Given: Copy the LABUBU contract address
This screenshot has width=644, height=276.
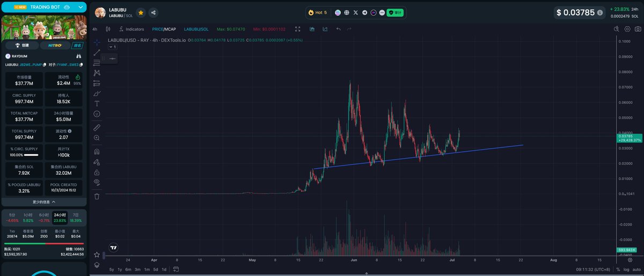Looking at the screenshot, I should (x=45, y=64).
